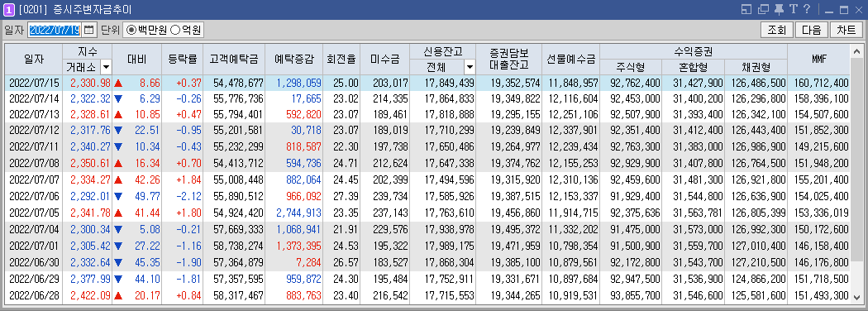Select the 2022/07/04 date cell
The image size is (868, 311).
(34, 228)
